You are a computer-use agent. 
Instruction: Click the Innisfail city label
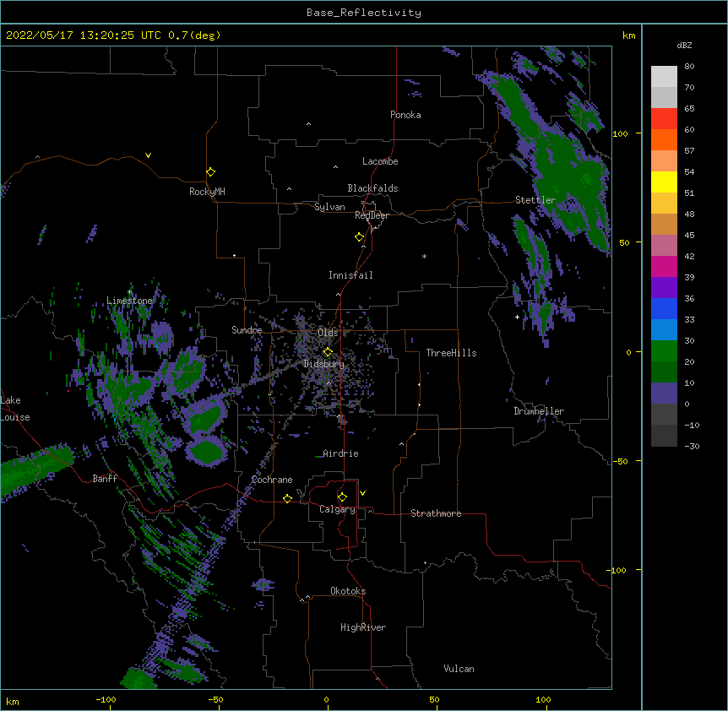(x=350, y=275)
